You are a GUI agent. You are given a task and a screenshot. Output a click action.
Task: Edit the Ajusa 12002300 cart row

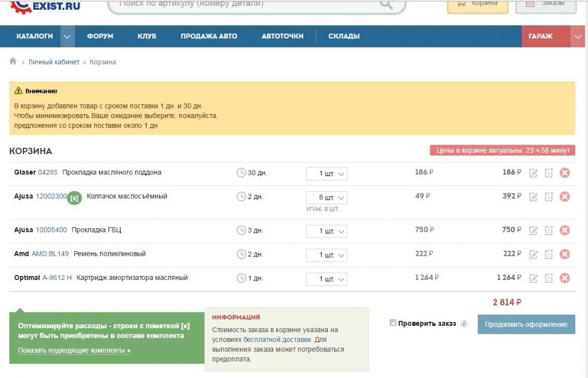[533, 197]
